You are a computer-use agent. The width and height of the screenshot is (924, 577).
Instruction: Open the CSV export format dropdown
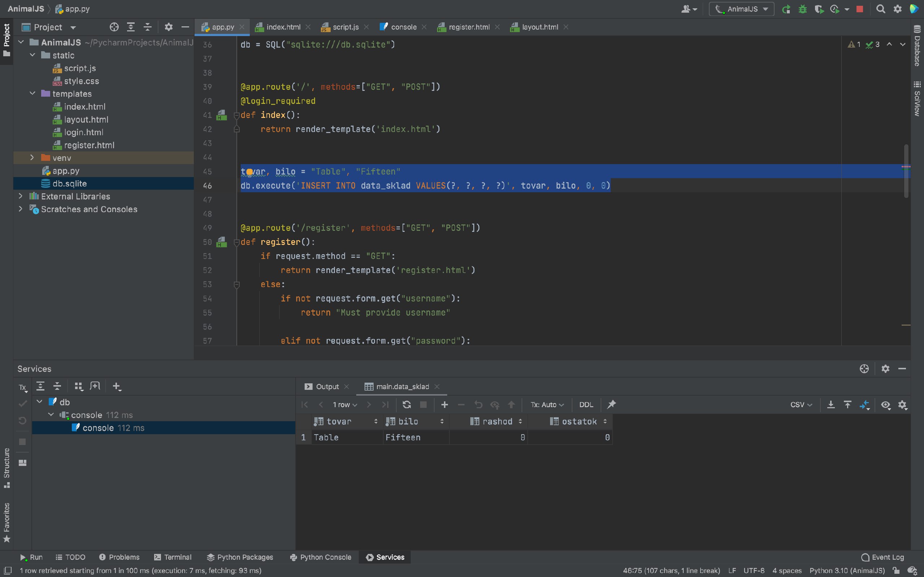click(801, 405)
